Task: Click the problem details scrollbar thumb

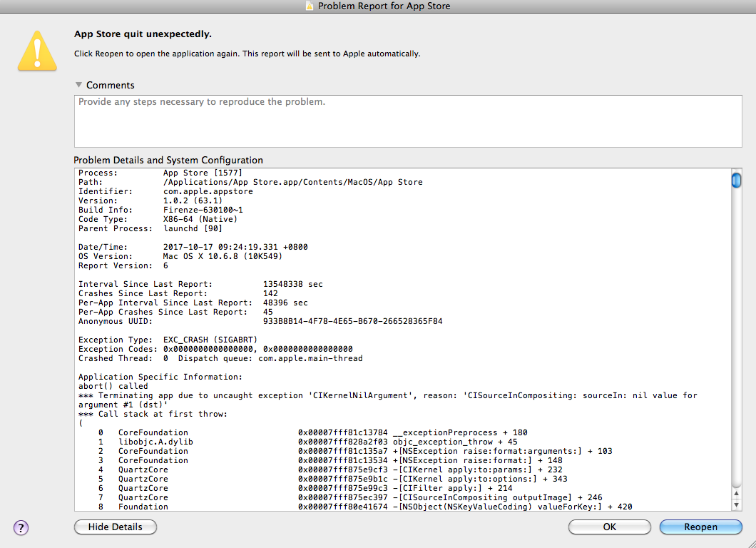Action: pos(736,181)
